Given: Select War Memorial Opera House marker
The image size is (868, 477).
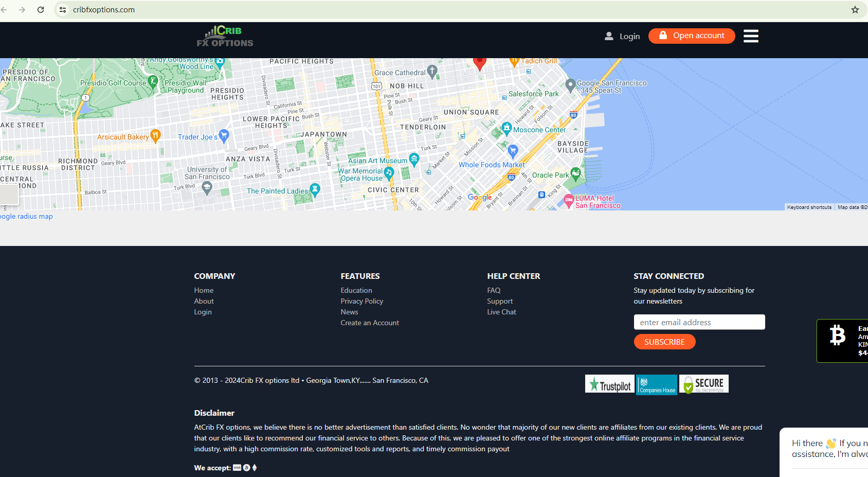Looking at the screenshot, I should 389,173.
